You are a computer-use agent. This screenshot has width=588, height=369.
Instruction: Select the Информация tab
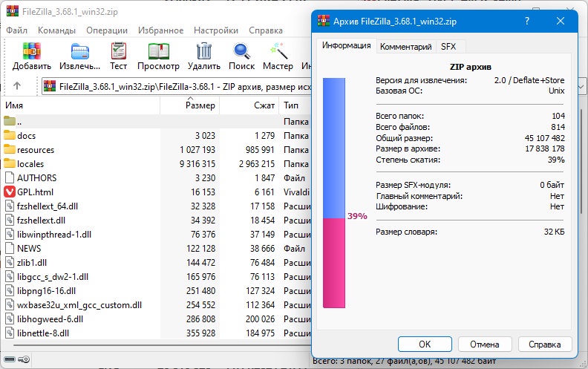346,45
